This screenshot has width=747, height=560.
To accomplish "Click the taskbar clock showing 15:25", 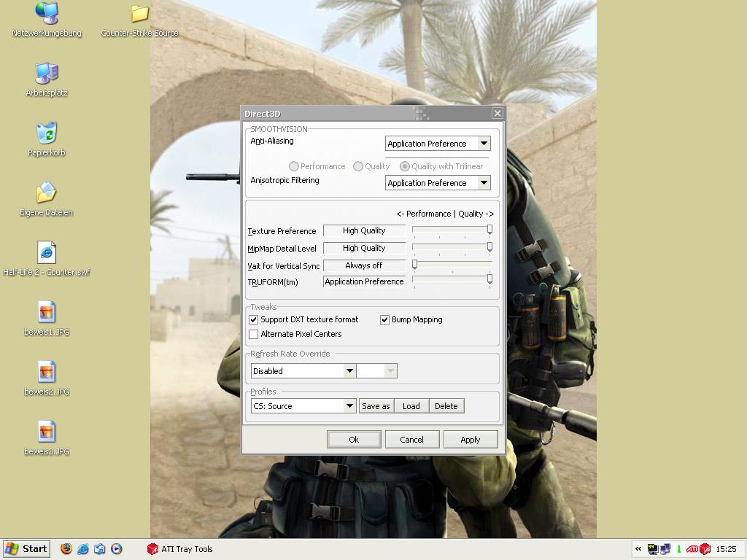I will pos(726,549).
